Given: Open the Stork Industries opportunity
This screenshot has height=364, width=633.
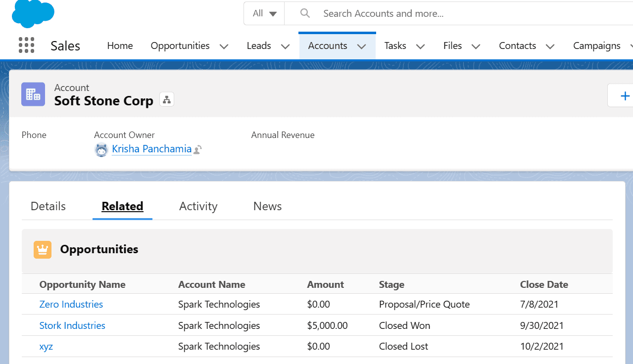Looking at the screenshot, I should click(72, 325).
